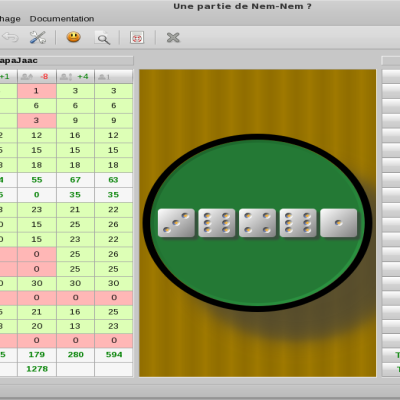Click the 12 in the player 1 column
The height and width of the screenshot is (400, 400).
pos(113,135)
